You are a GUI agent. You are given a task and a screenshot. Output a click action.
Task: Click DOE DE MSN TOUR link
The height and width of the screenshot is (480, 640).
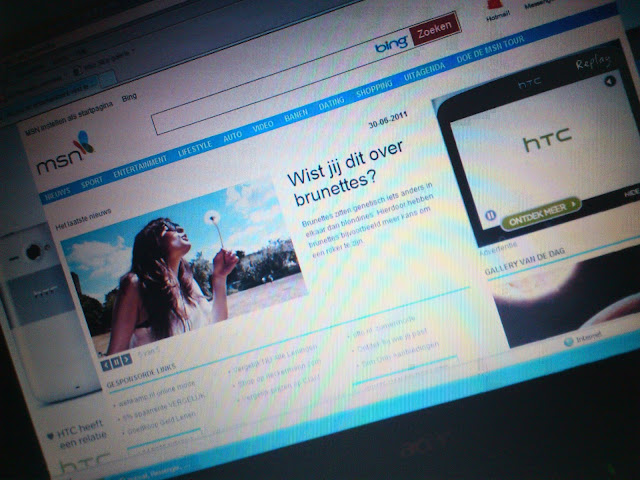(x=490, y=49)
